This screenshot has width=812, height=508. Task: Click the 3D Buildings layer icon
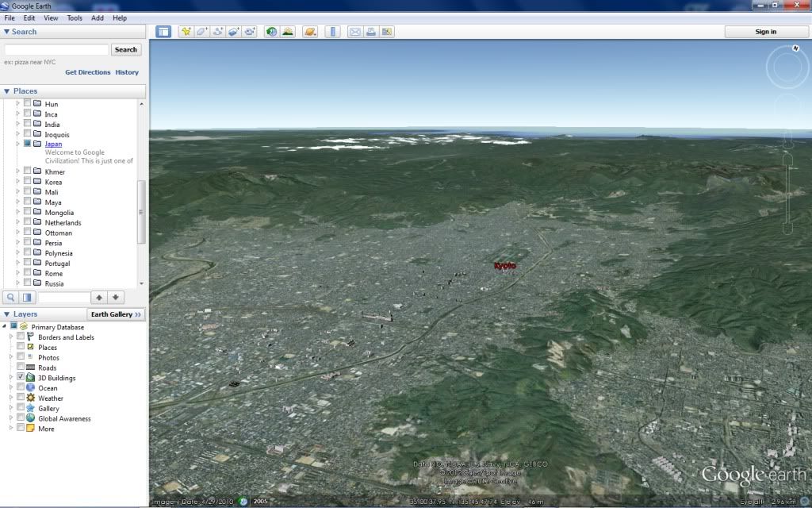click(31, 378)
